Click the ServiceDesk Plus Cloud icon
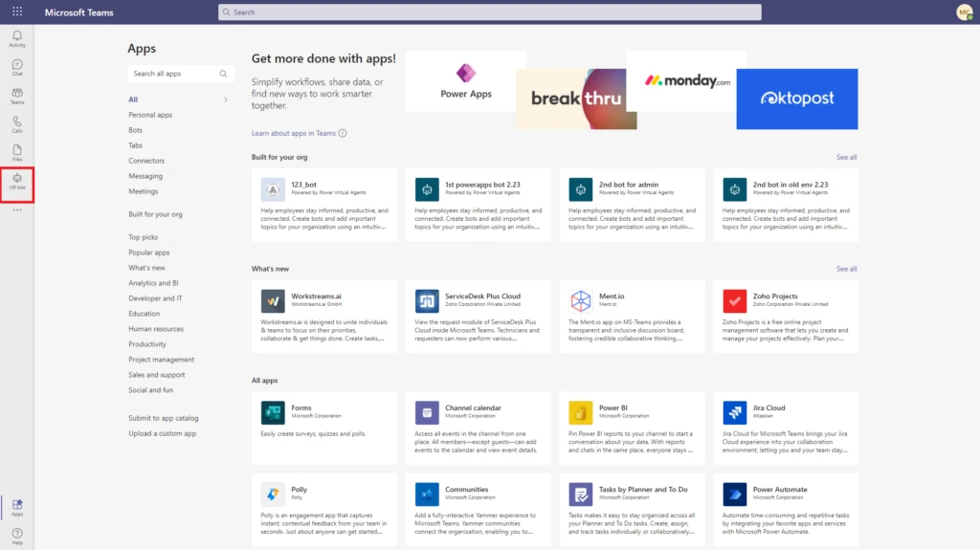This screenshot has height=550, width=980. coord(427,300)
